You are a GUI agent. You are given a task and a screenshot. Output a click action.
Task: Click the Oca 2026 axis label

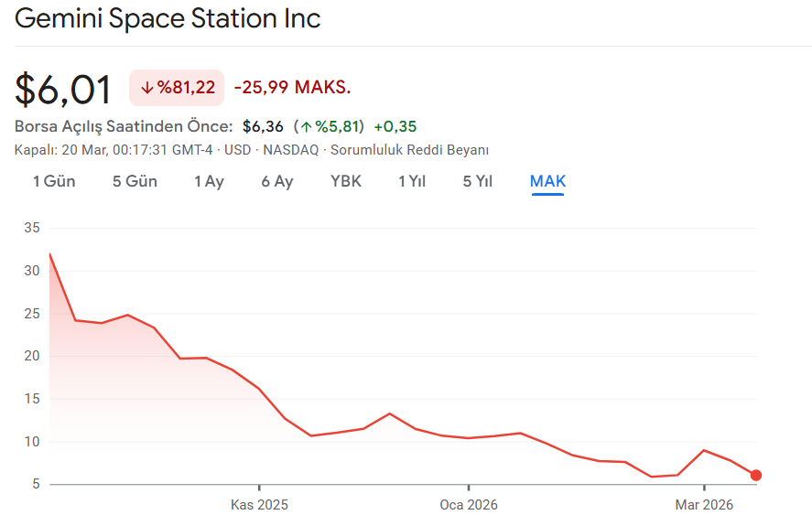468,505
